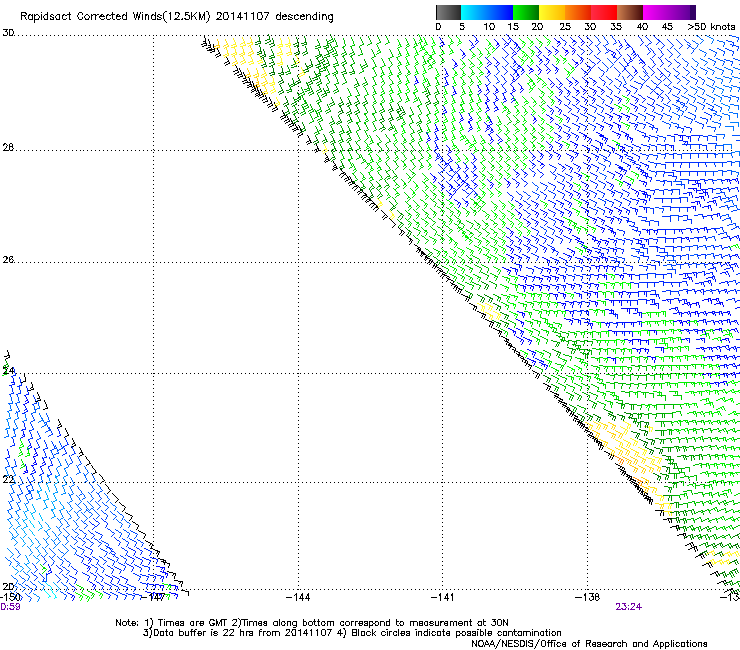
Task: Click the longitude label '-138'
Action: point(588,597)
